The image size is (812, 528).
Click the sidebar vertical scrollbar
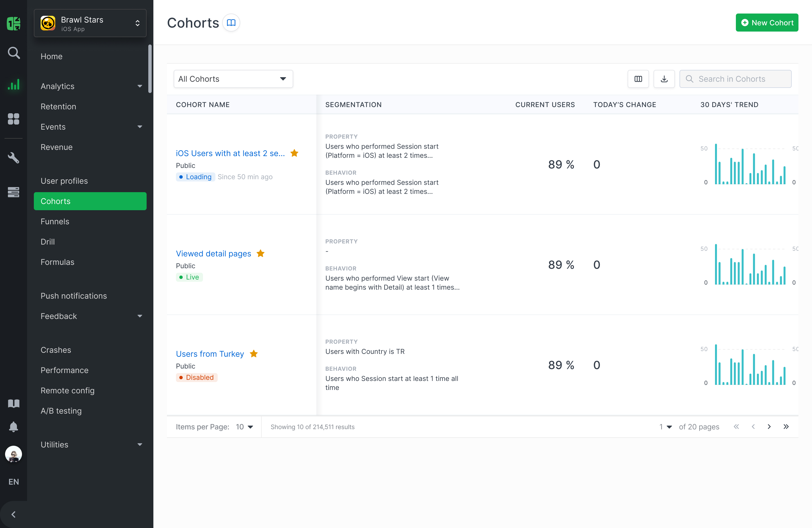pyautogui.click(x=150, y=68)
